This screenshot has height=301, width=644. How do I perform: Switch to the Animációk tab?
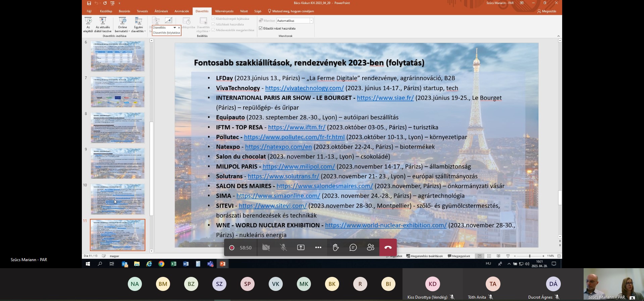click(x=181, y=11)
